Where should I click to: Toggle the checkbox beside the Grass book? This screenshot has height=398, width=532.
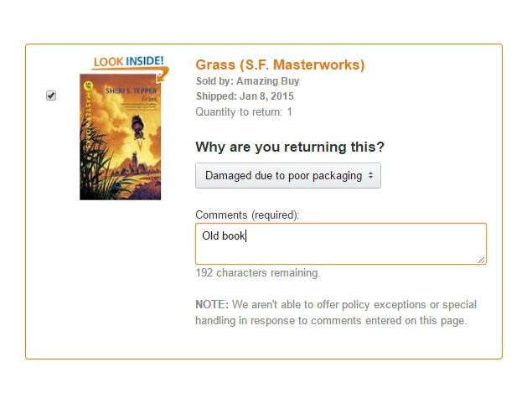51,96
